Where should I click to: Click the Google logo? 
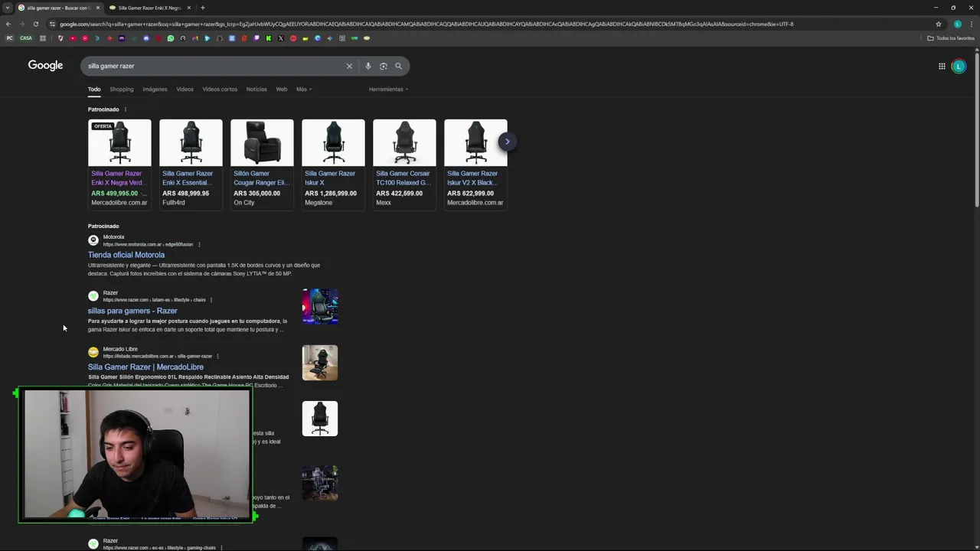click(x=45, y=65)
